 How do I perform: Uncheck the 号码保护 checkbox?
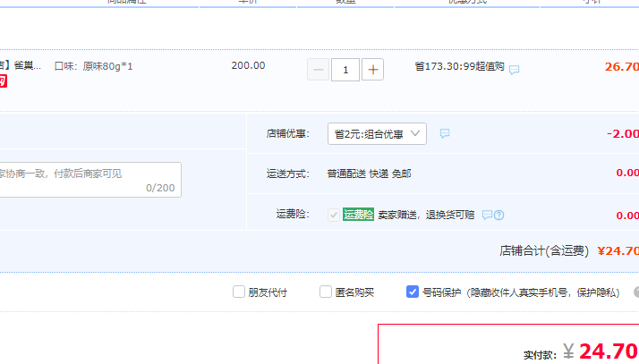click(x=413, y=292)
